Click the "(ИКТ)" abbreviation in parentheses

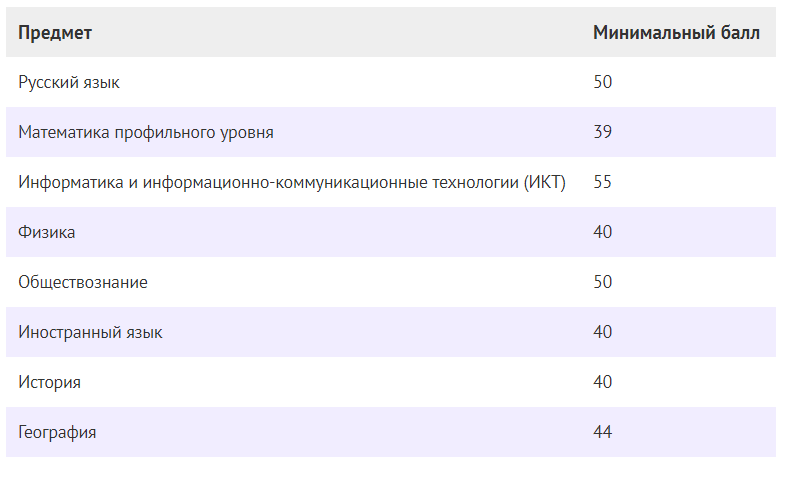[545, 182]
